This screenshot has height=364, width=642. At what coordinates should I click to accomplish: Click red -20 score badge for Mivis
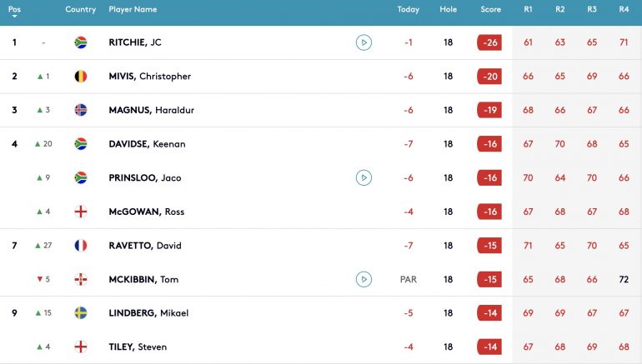tap(489, 77)
